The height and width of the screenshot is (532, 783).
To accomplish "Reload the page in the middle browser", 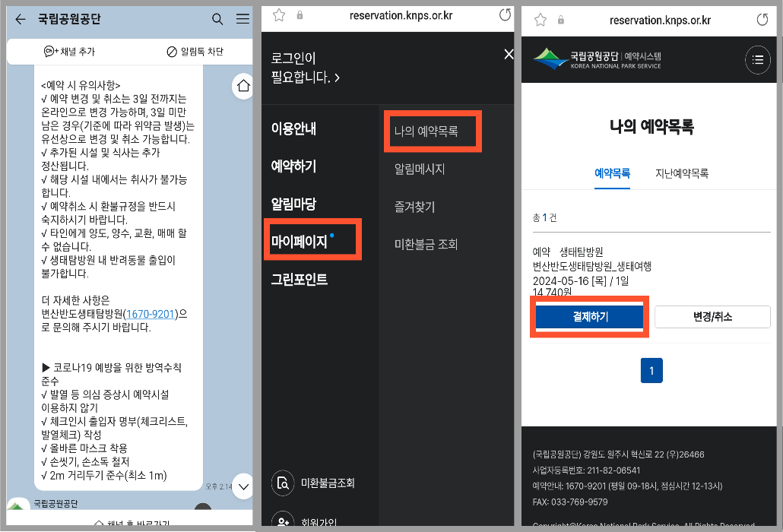I will coord(505,15).
